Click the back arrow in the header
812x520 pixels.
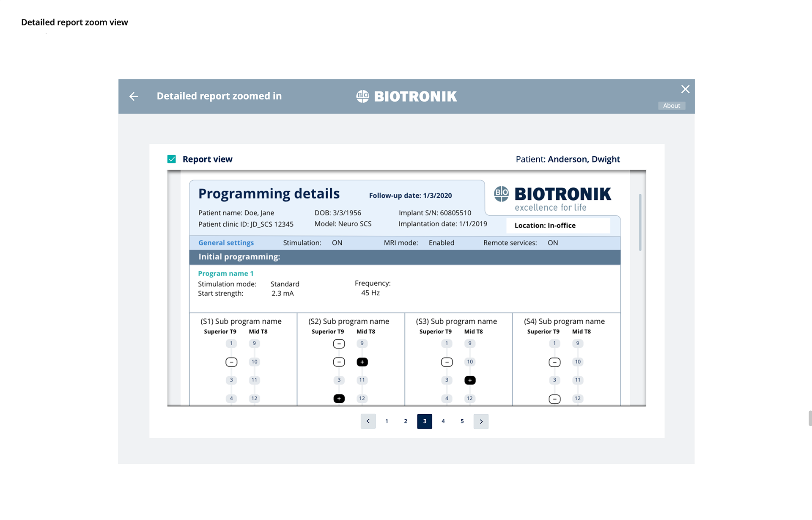point(134,96)
